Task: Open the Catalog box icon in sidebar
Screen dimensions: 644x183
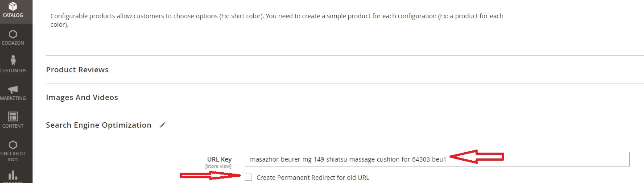Action: tap(13, 6)
